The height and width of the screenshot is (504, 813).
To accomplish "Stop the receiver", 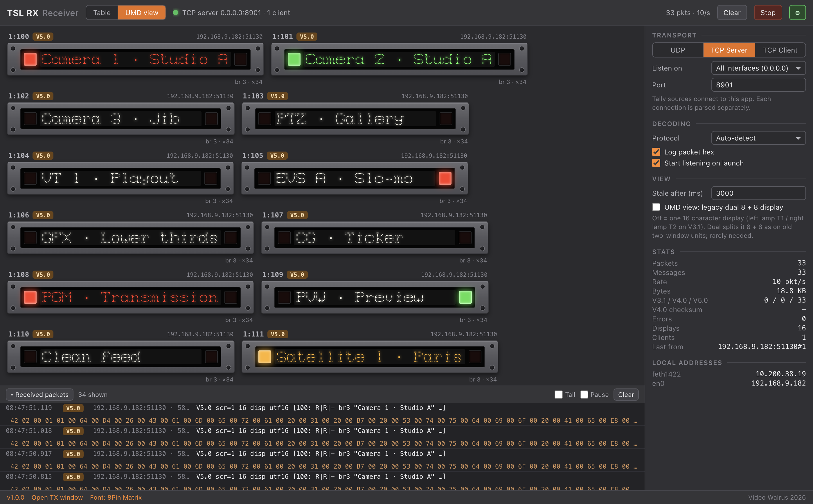I will [768, 13].
